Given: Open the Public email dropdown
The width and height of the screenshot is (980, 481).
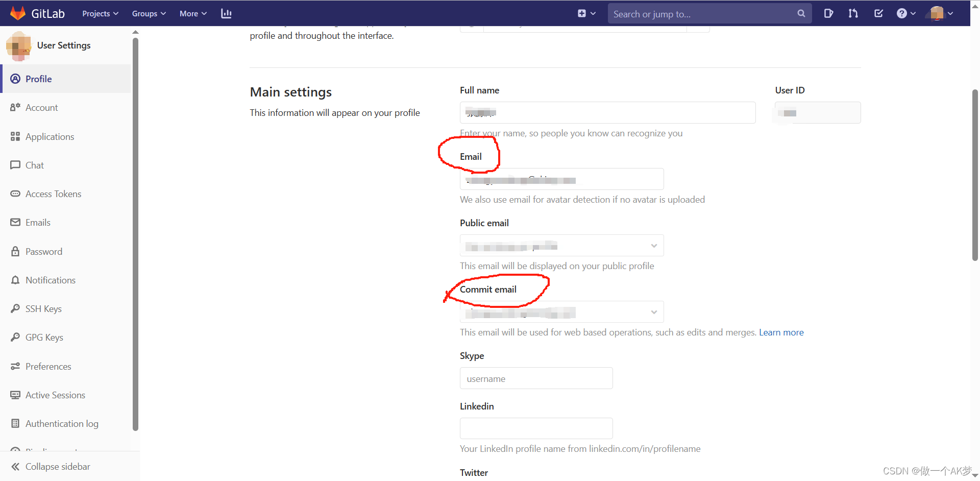Looking at the screenshot, I should pyautogui.click(x=654, y=246).
